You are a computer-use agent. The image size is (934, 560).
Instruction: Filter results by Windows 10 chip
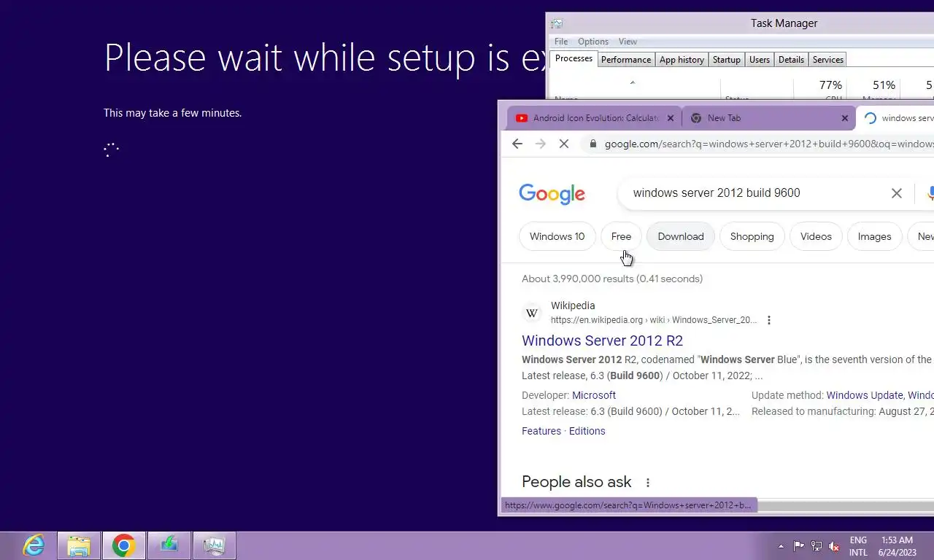[x=557, y=236]
